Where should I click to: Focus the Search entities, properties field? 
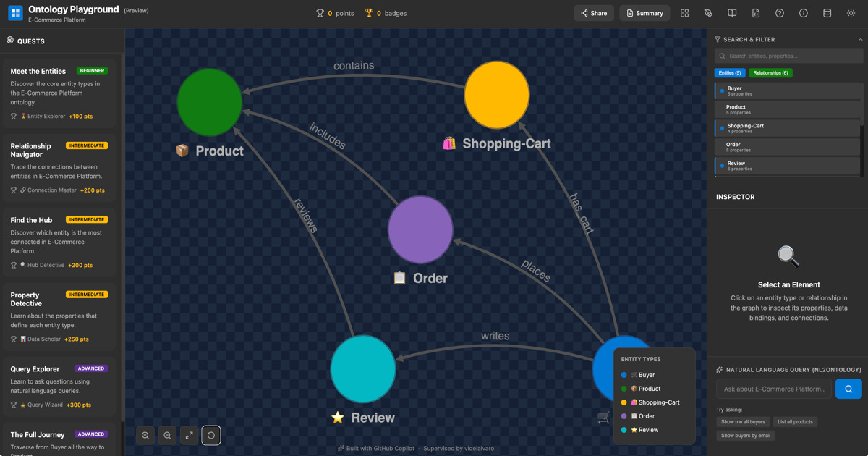click(x=788, y=56)
